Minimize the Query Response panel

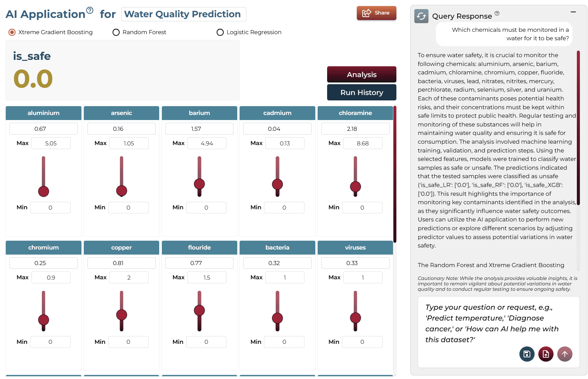tap(573, 12)
